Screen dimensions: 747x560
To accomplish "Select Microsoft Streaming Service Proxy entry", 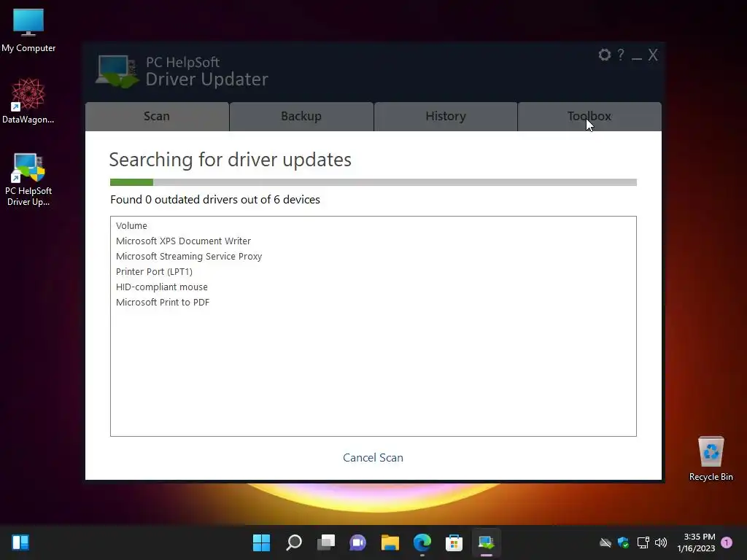I will pos(189,256).
